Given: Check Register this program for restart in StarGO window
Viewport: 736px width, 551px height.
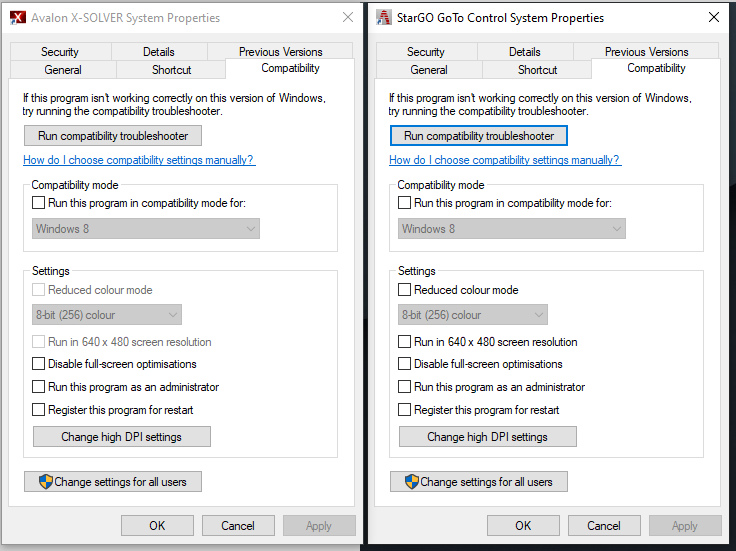Looking at the screenshot, I should click(x=404, y=410).
